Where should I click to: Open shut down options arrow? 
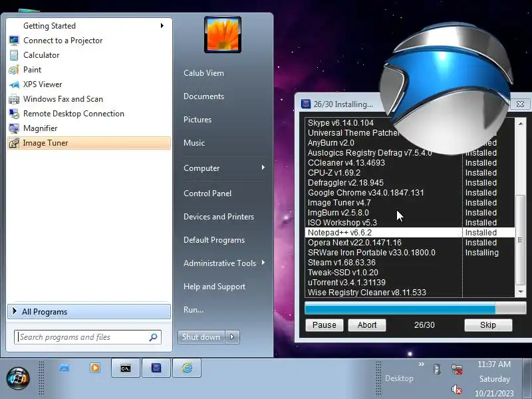point(232,337)
